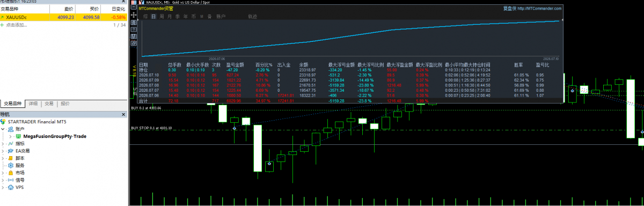This screenshot has width=644, height=206.
Task: Expand the MegaFusionGroupPty-Trade account node
Action: point(10,137)
